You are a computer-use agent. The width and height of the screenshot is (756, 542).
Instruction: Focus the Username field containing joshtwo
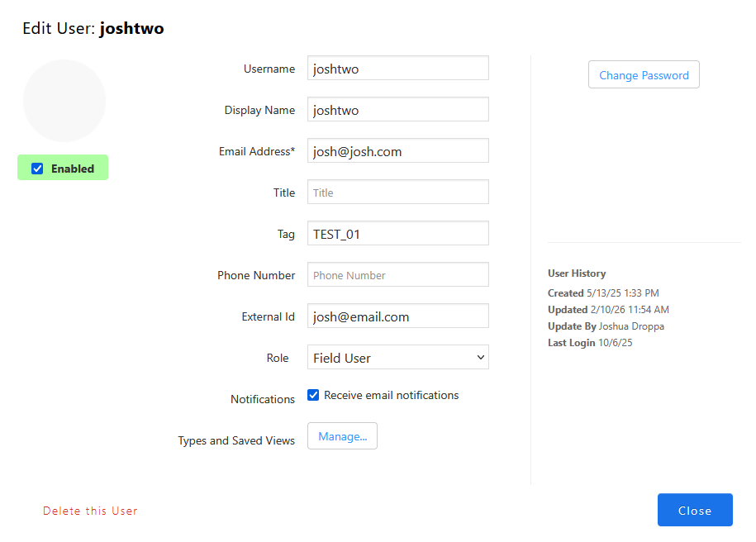coord(397,69)
